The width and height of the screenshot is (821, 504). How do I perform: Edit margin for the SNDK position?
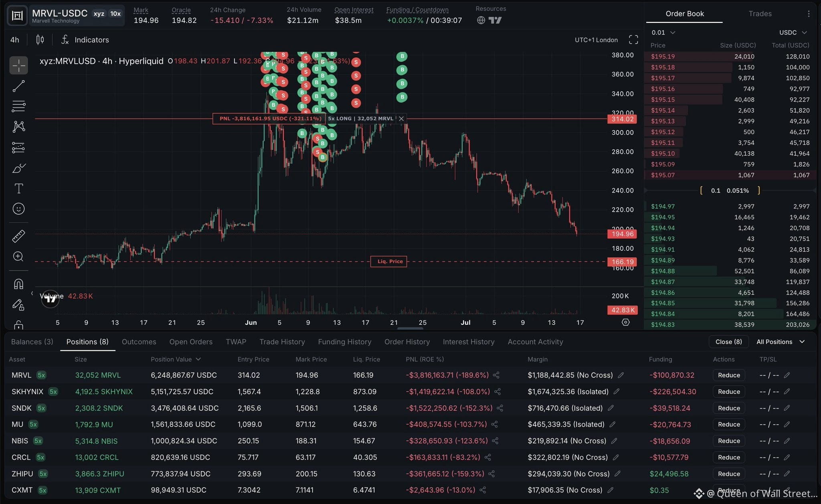coord(611,408)
